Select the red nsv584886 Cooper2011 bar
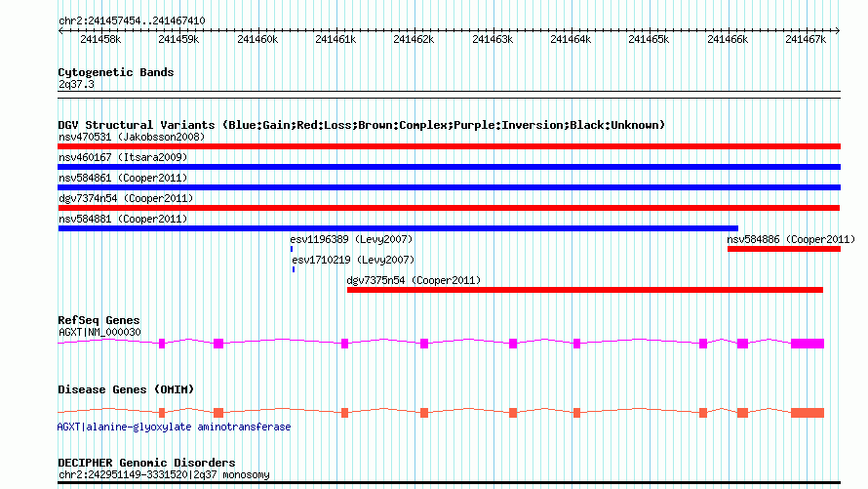 coord(784,249)
